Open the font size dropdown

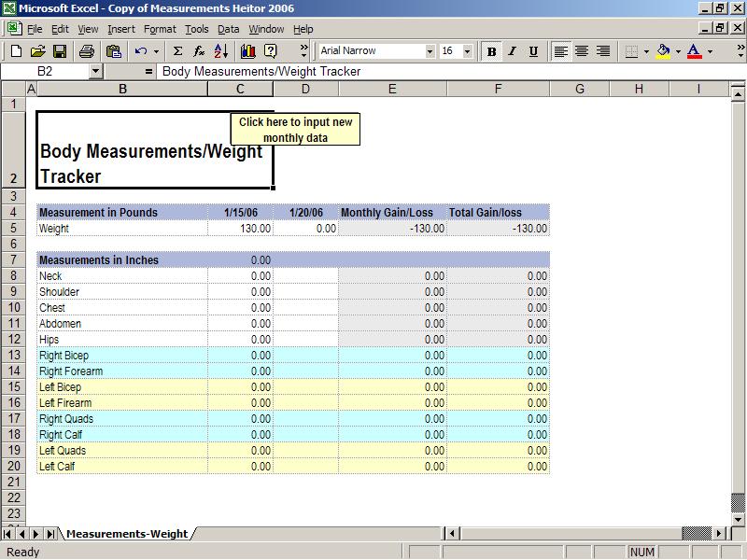[x=469, y=51]
